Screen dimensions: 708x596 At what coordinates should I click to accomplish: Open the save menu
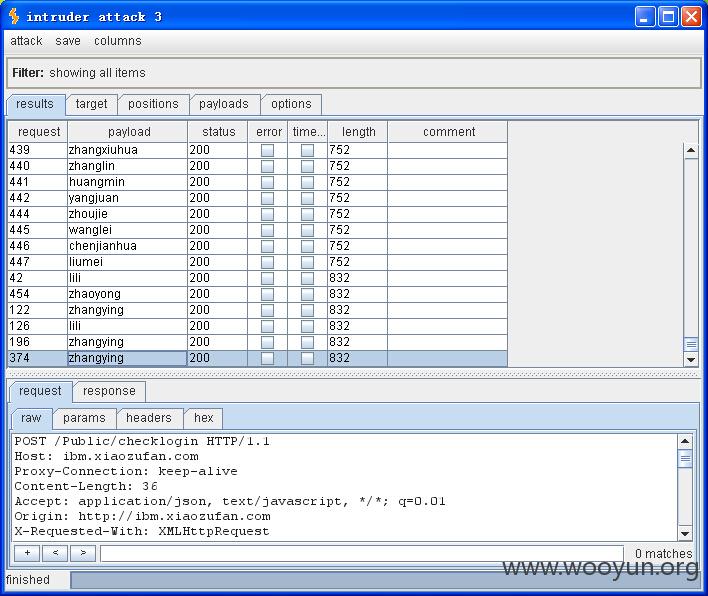click(x=68, y=41)
